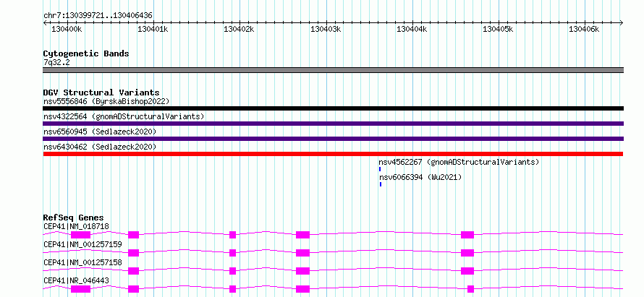The width and height of the screenshot is (644, 297).
Task: Click the 130403k ruler tick label
Action: 326,29
